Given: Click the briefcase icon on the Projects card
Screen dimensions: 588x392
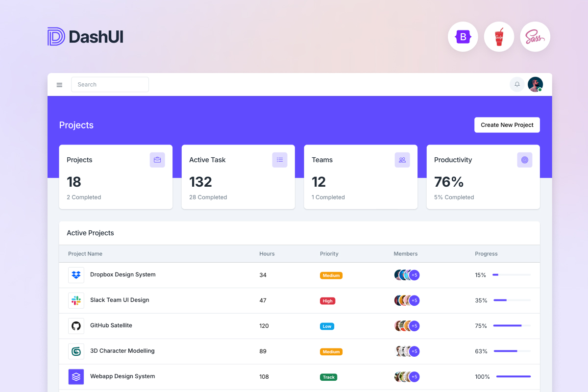Looking at the screenshot, I should pyautogui.click(x=157, y=160).
